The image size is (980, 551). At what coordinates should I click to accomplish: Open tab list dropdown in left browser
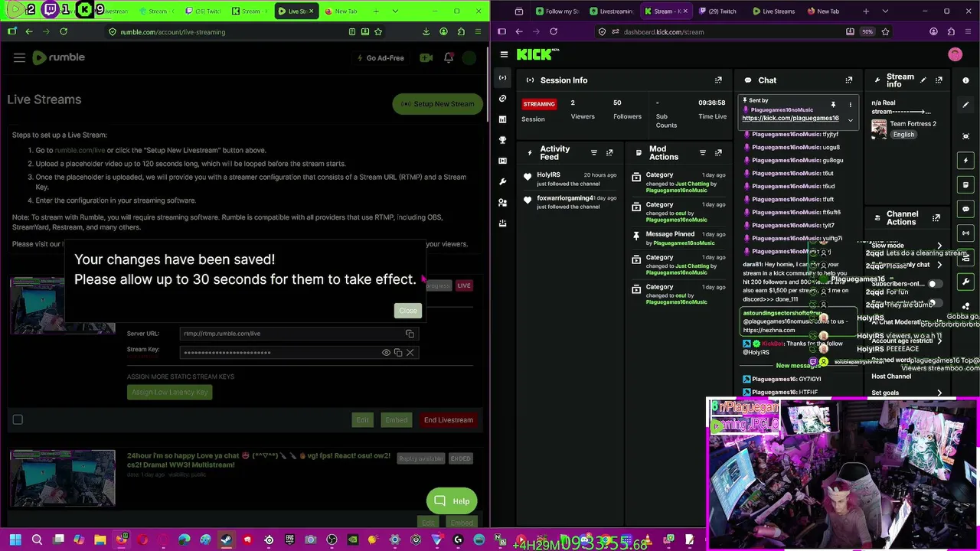395,11
